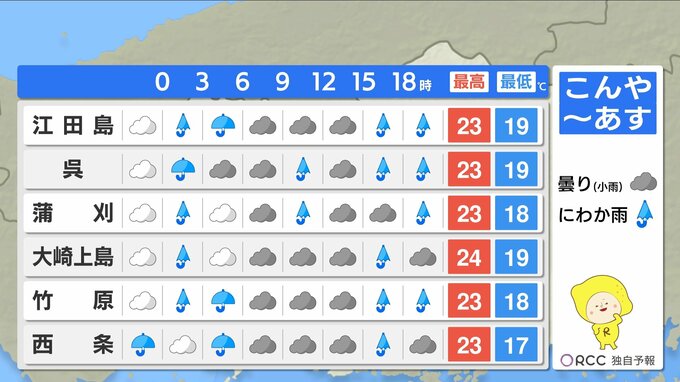Click the 大崎上島 shower icon at 3時

pyautogui.click(x=183, y=257)
